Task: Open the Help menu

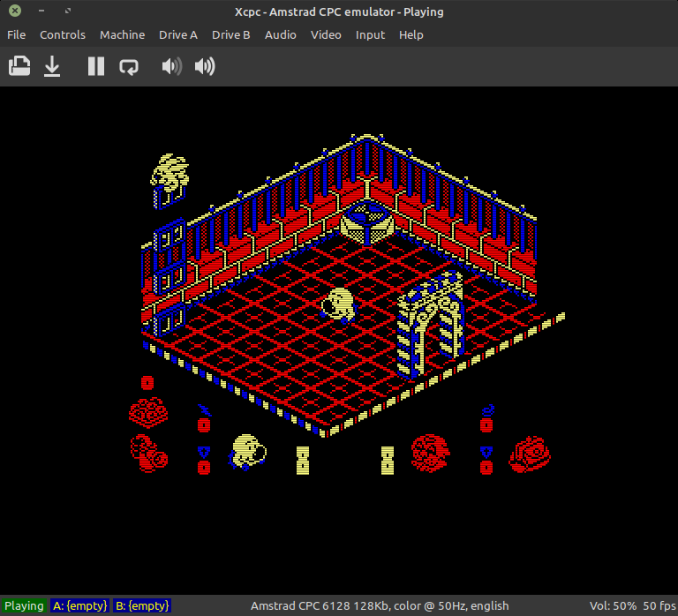Action: pos(411,35)
